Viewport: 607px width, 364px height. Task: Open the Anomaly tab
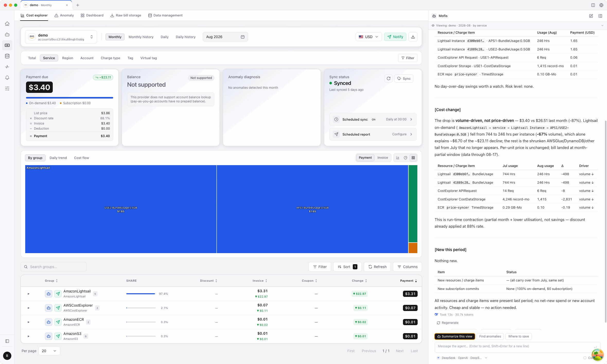(x=64, y=15)
